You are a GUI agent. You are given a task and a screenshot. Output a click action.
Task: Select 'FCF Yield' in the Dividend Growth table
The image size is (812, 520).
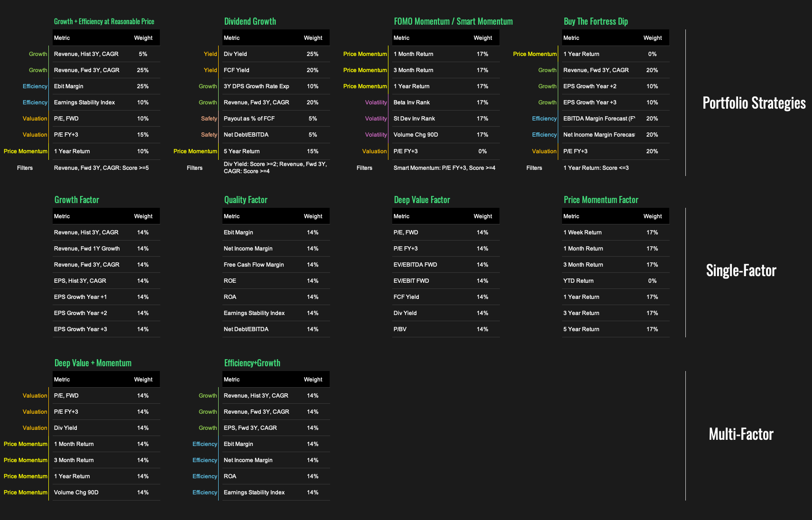coord(236,70)
